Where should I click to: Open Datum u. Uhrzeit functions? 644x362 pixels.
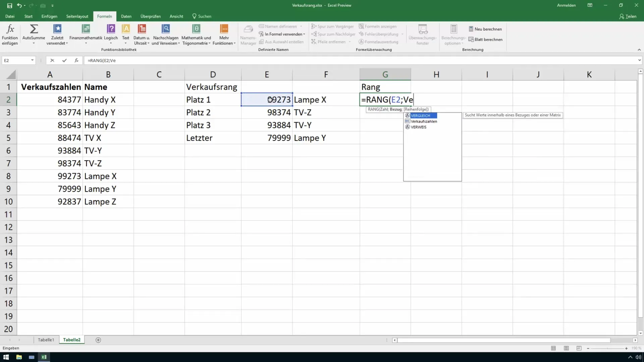coord(142,35)
